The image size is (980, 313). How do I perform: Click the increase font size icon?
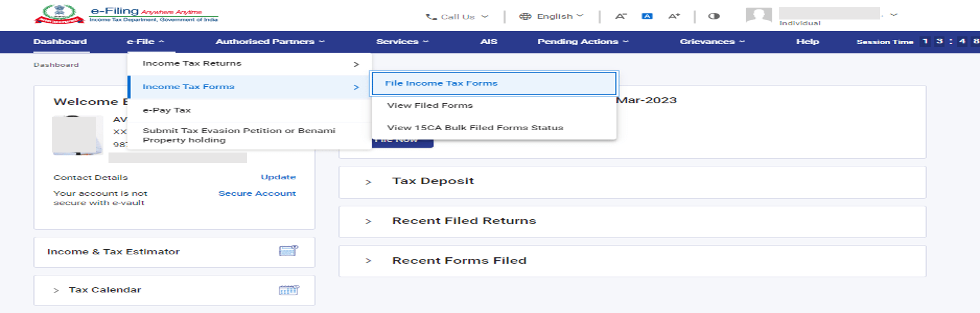pyautogui.click(x=674, y=16)
